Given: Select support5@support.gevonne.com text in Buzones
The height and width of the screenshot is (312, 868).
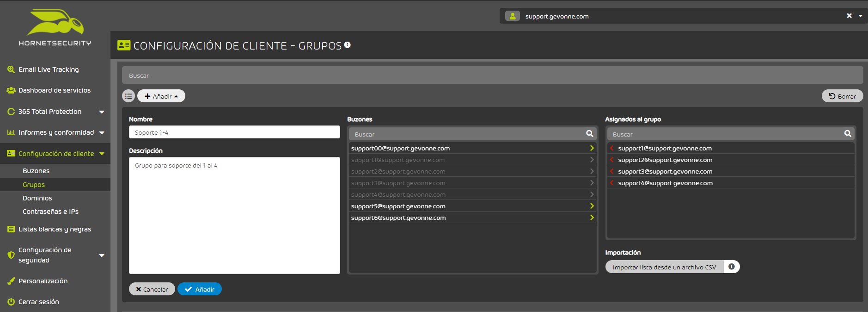Looking at the screenshot, I should tap(398, 206).
